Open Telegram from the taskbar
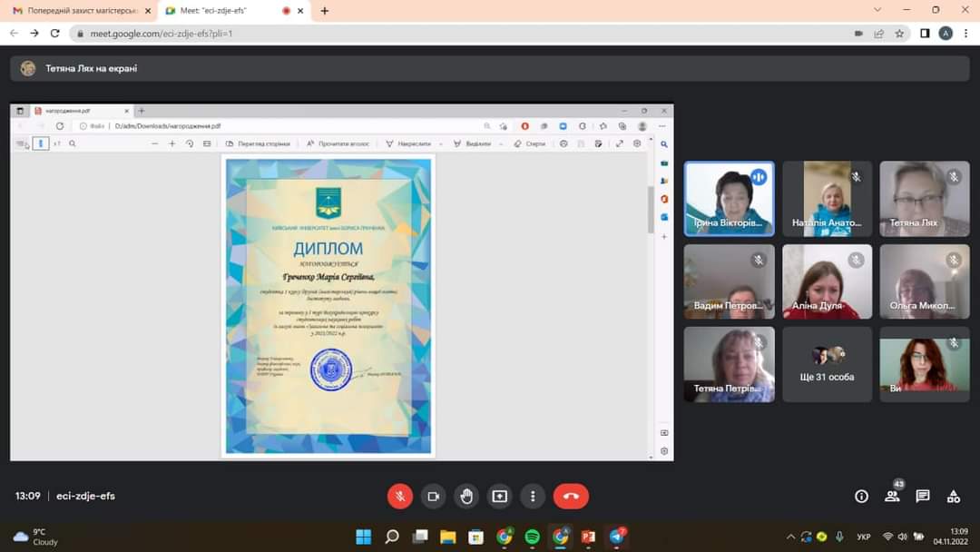Screen dimensions: 980x552 click(617, 537)
